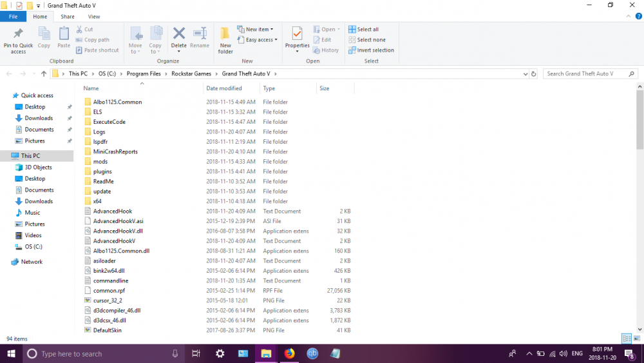
Task: Select the plugins folder
Action: 102,172
